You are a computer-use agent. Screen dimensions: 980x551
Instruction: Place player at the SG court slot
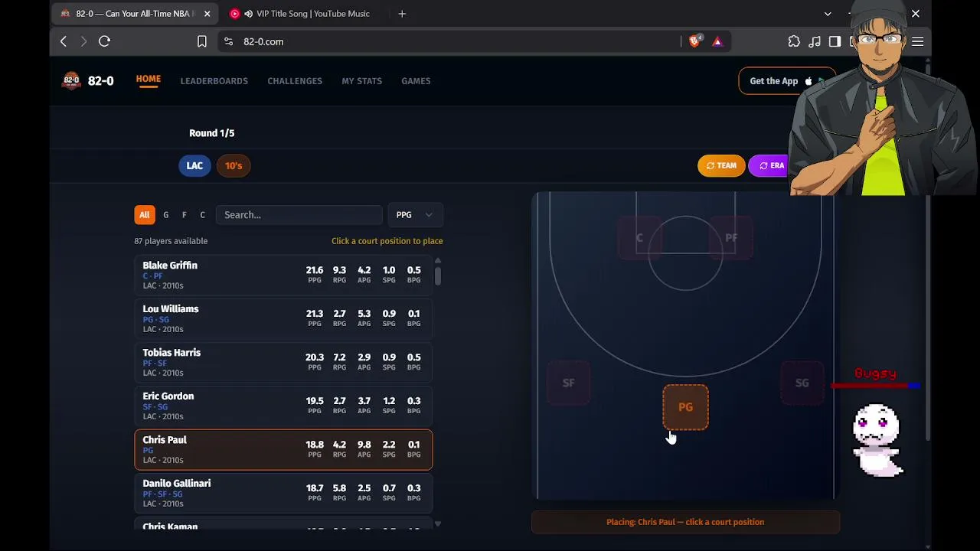(x=802, y=383)
